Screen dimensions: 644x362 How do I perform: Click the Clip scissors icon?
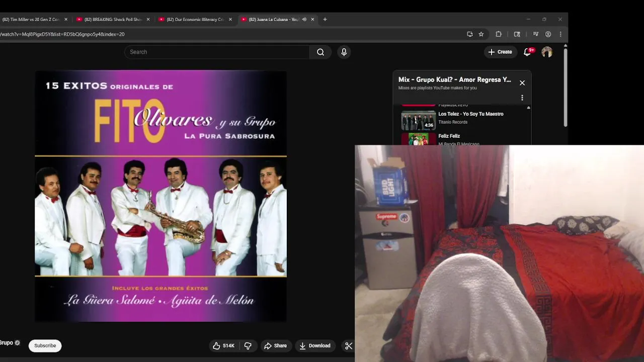348,345
